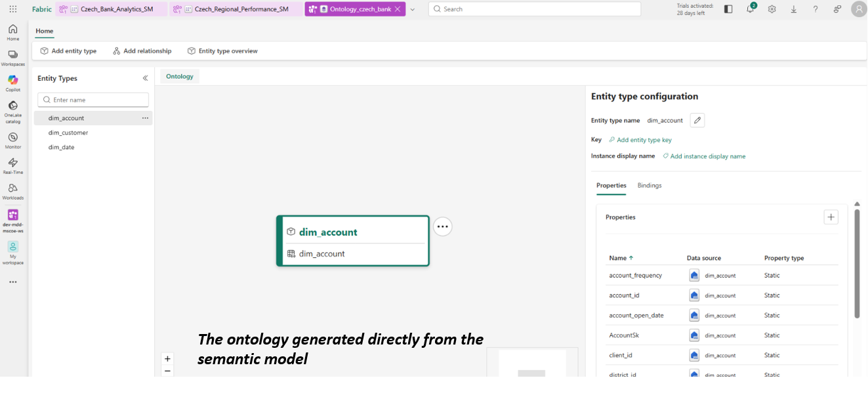Open Workloads from left navigation
868x399 pixels.
tap(12, 190)
